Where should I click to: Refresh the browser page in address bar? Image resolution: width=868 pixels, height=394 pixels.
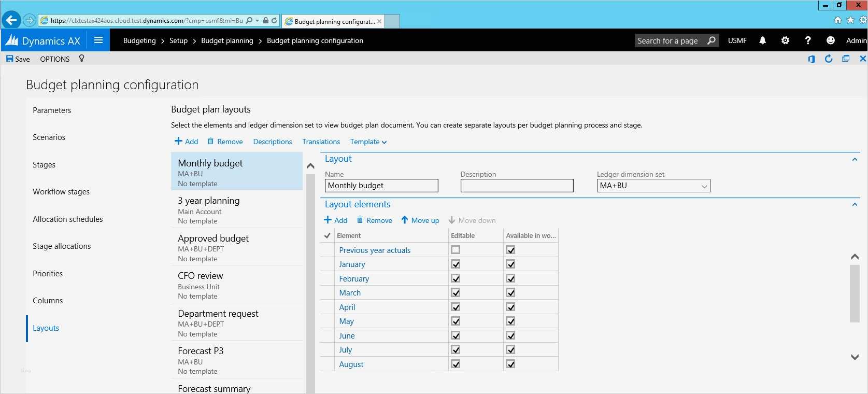click(274, 21)
